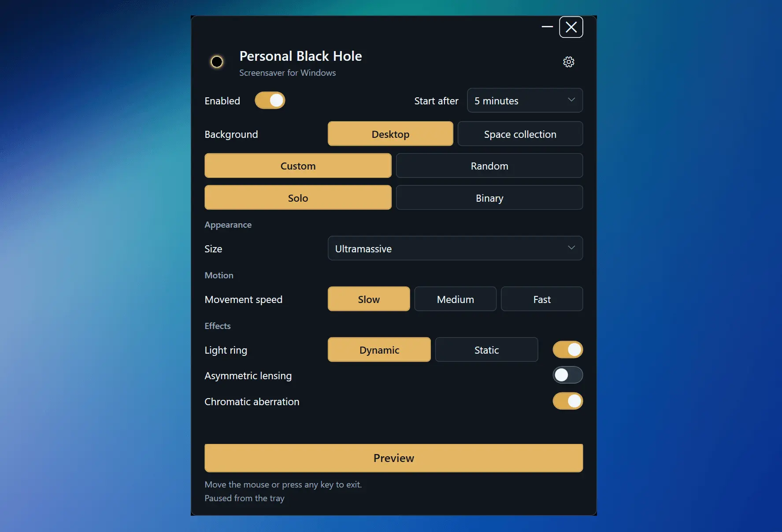Choose the Random mode
This screenshot has width=782, height=532.
pos(489,166)
